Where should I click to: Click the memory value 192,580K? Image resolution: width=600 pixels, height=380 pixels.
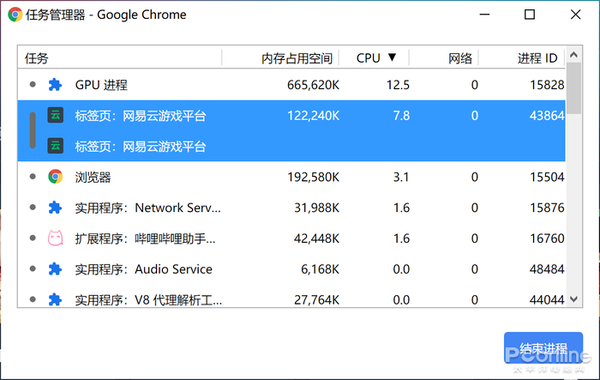click(313, 177)
